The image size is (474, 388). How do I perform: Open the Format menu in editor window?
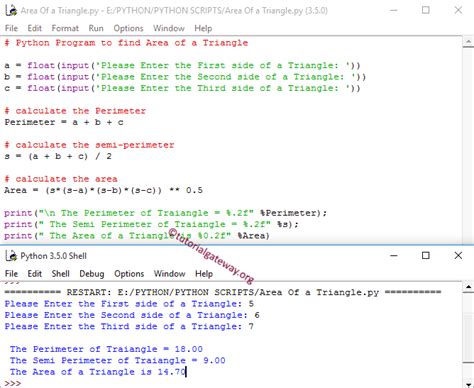[x=65, y=28]
